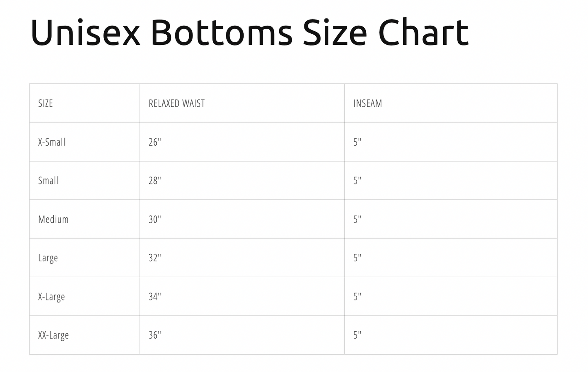588x372 pixels.
Task: Click the Large size label
Action: click(x=48, y=258)
